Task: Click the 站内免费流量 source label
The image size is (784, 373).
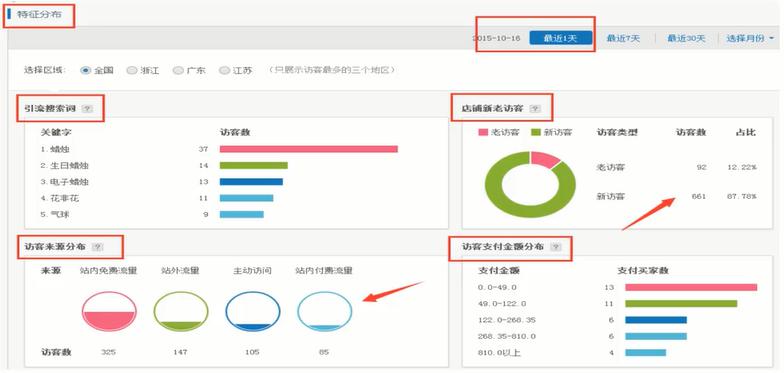Action: [x=108, y=271]
